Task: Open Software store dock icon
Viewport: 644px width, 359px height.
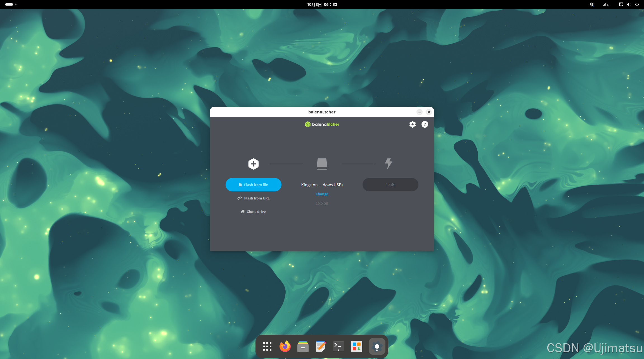Action: pyautogui.click(x=356, y=347)
